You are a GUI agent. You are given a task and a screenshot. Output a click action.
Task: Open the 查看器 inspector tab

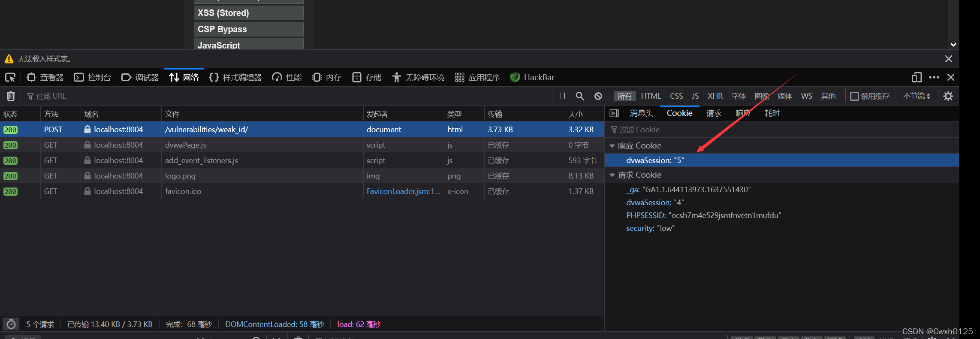click(45, 78)
